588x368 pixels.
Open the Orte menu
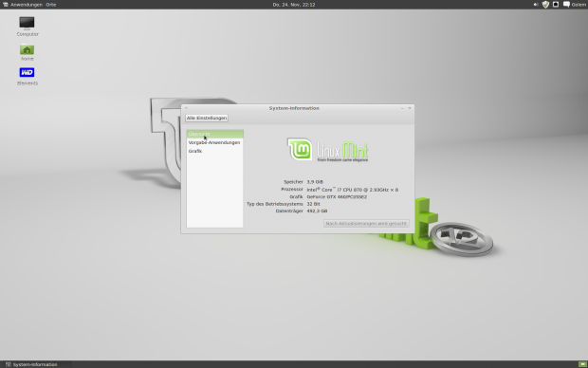coord(51,5)
